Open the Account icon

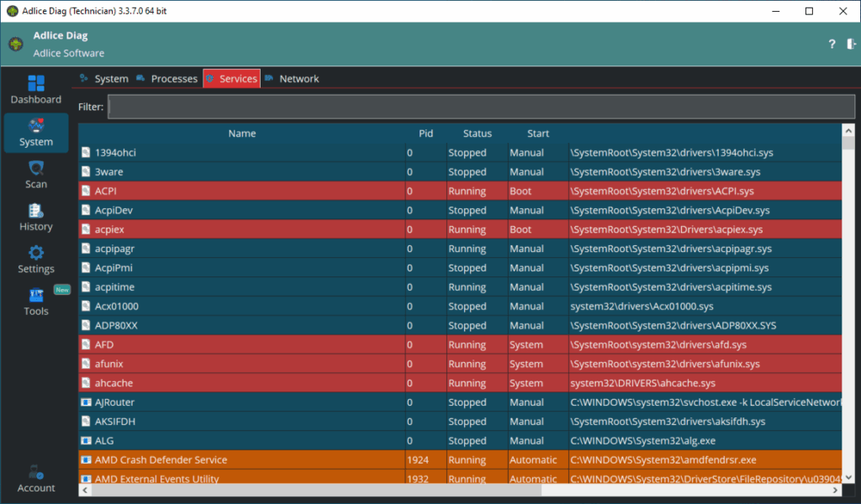pos(35,479)
